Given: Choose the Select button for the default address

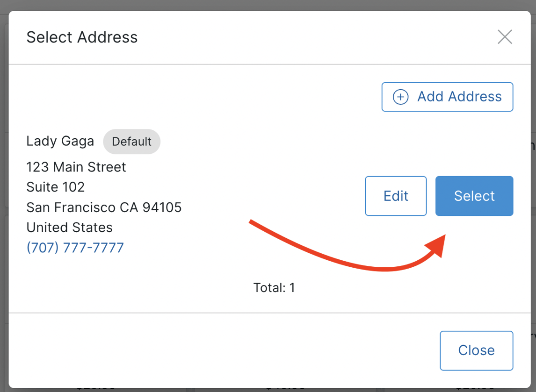Looking at the screenshot, I should click(474, 196).
